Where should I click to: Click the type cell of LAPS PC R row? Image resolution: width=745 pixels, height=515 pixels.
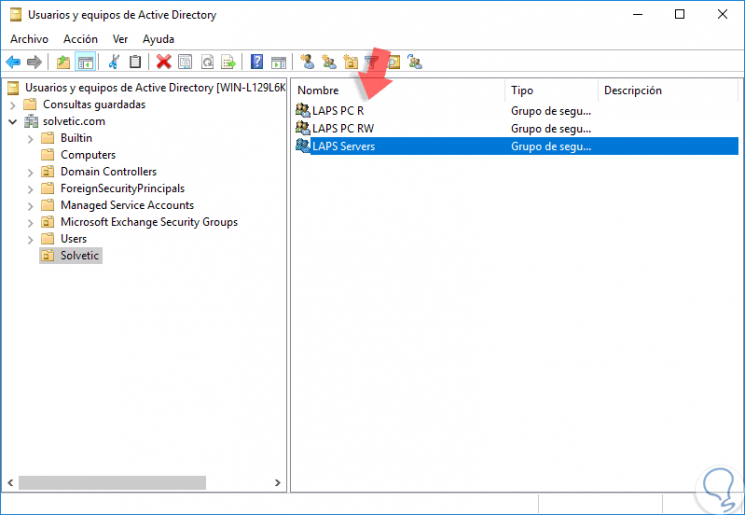551,111
